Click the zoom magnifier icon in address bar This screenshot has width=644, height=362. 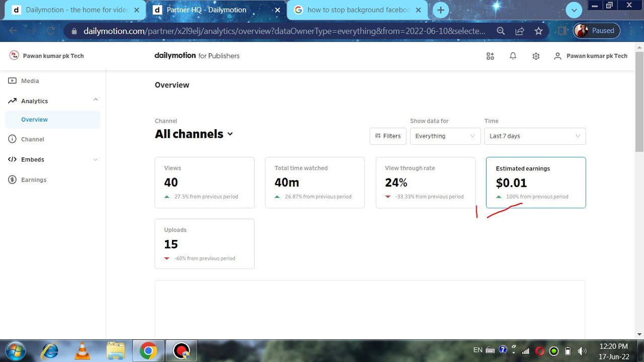[x=501, y=31]
